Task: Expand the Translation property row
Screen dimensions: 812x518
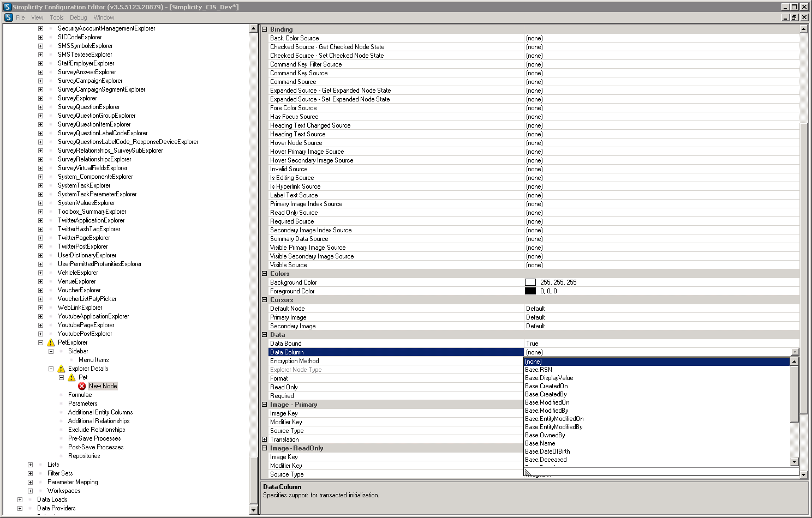Action: pyautogui.click(x=265, y=439)
